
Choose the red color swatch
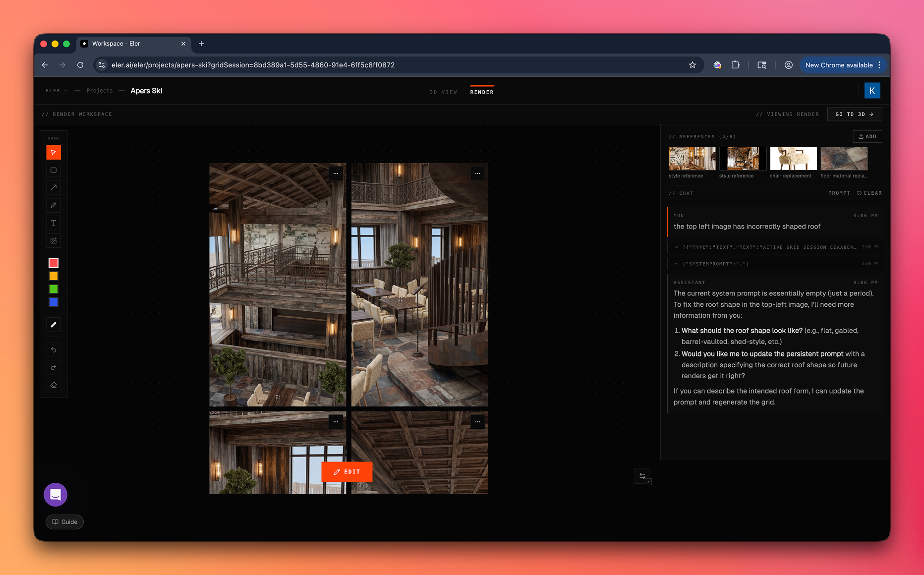coord(54,263)
